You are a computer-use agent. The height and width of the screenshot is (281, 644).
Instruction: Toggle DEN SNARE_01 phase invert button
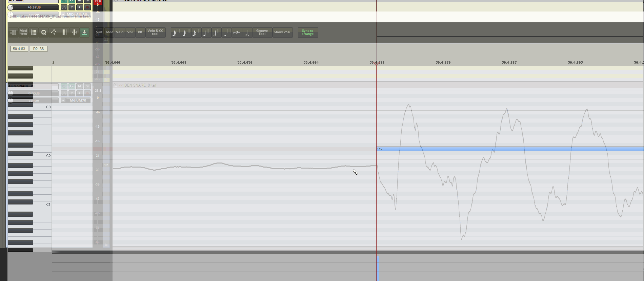pyautogui.click(x=72, y=93)
